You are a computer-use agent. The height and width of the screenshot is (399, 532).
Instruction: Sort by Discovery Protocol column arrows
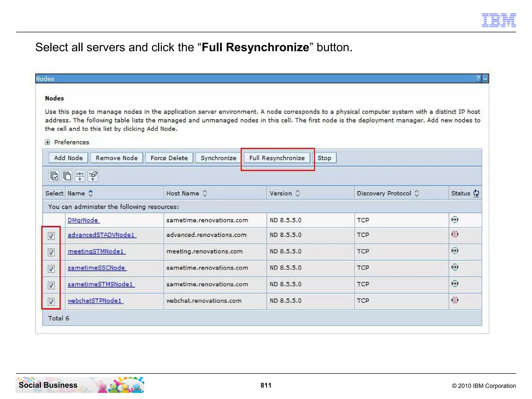(417, 193)
